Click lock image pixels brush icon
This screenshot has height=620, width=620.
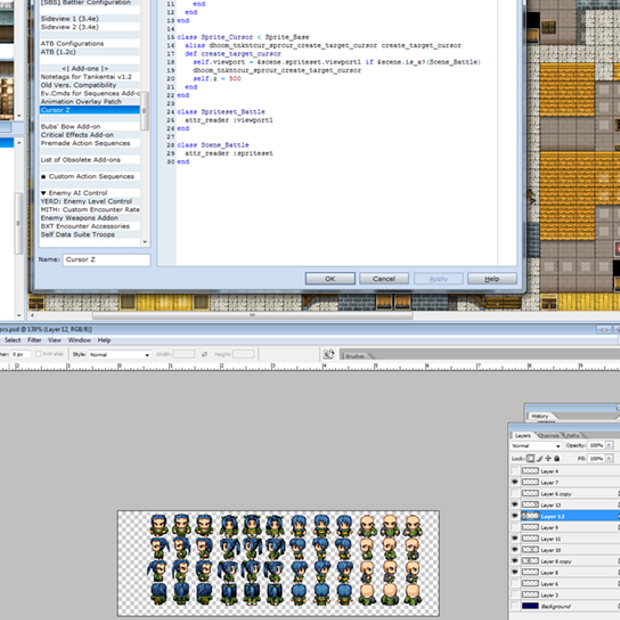538,457
